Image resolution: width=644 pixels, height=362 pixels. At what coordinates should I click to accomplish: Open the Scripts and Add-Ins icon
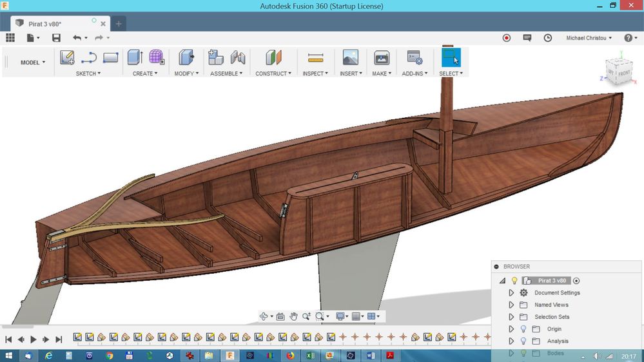click(x=415, y=57)
